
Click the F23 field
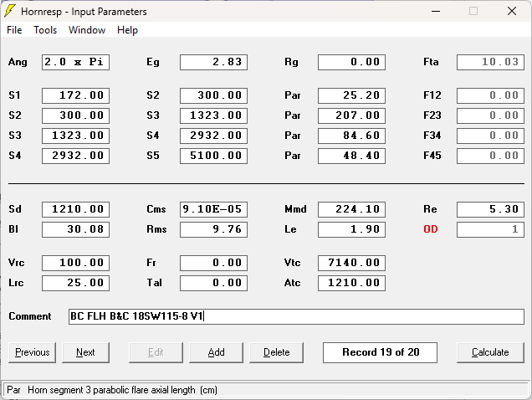coord(490,115)
